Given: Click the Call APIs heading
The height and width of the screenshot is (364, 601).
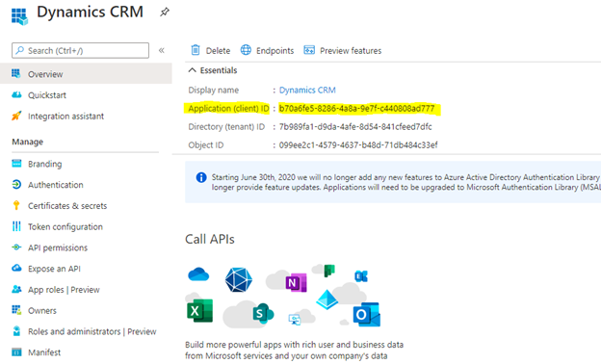Looking at the screenshot, I should click(210, 240).
